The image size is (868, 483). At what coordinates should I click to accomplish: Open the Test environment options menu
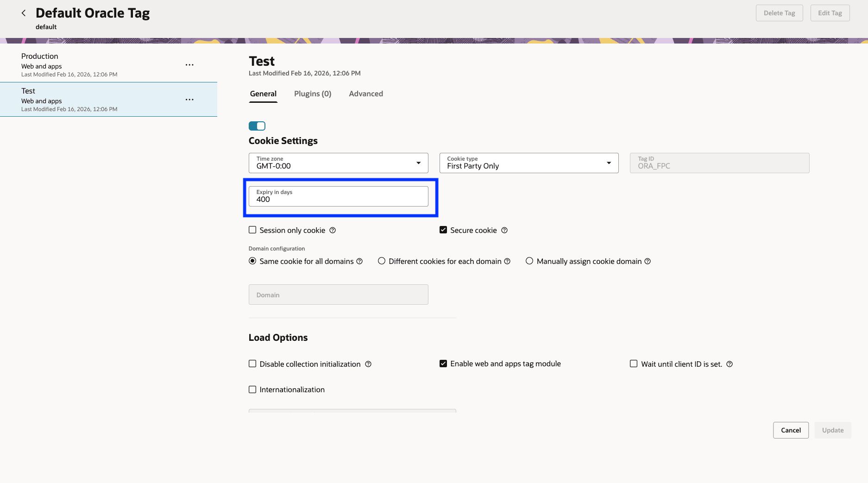[189, 100]
